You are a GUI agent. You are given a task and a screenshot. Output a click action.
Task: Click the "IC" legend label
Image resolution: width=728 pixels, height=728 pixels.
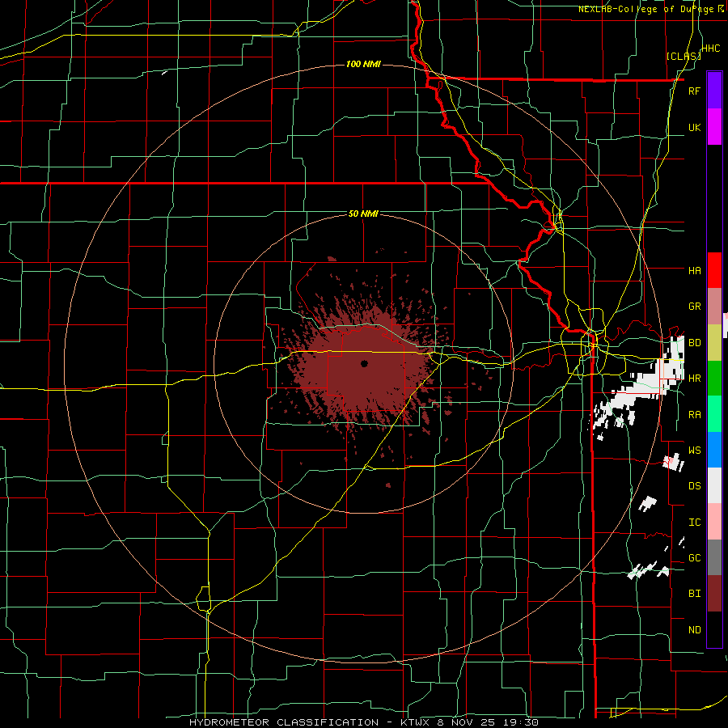tap(694, 523)
